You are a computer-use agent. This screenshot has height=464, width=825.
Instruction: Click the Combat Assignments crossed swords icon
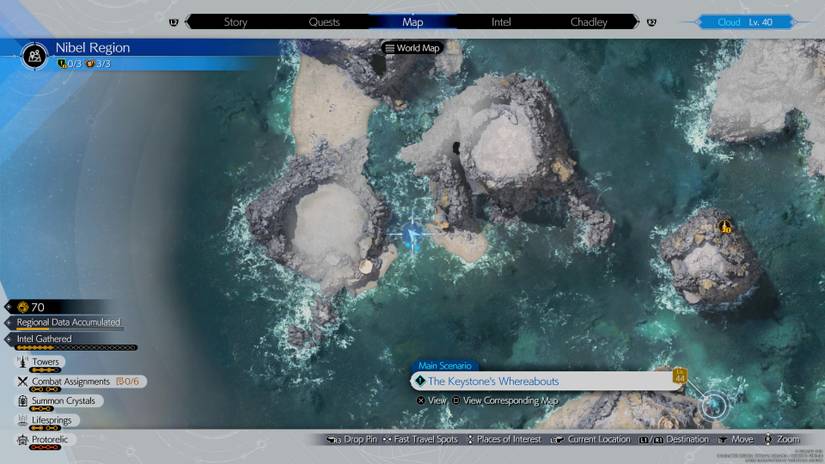(23, 381)
